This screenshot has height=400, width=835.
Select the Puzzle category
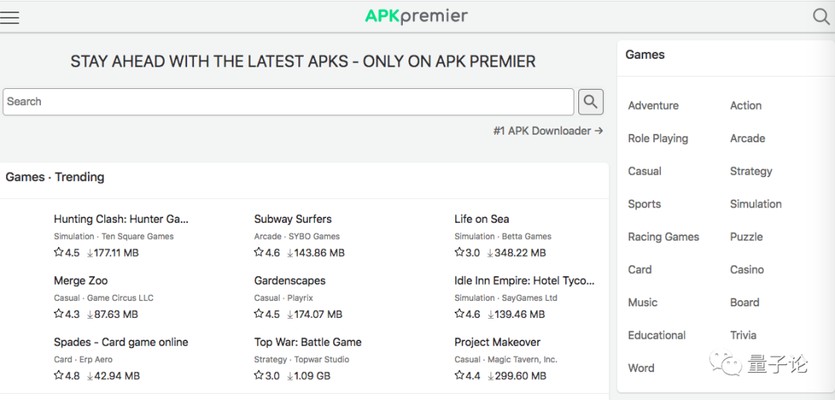(x=746, y=237)
